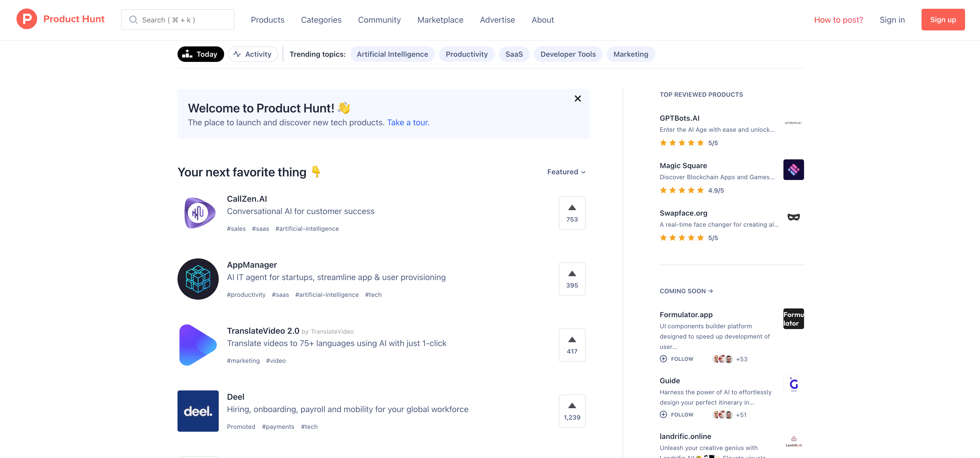Screen dimensions: 980x458
Task: Open Deel from its logo thumbnail
Action: (198, 411)
